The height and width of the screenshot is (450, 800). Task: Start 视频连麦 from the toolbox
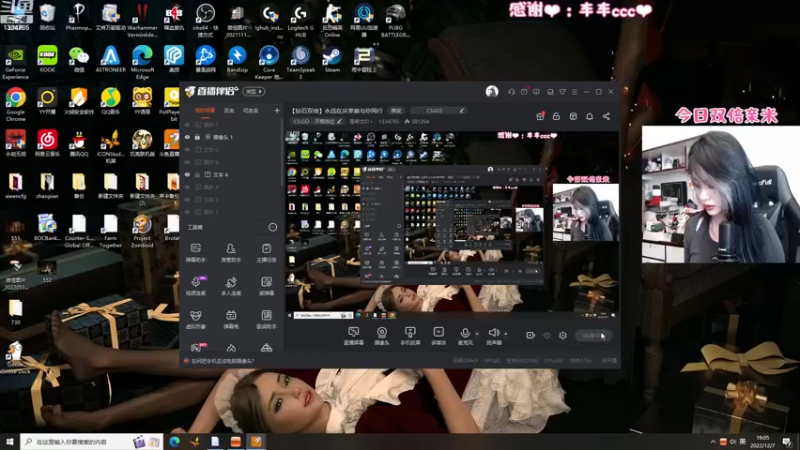point(195,286)
